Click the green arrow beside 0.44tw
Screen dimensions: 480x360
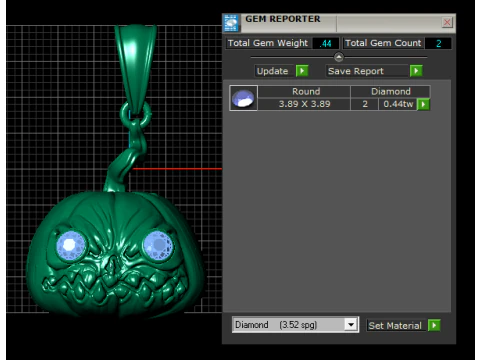(423, 104)
